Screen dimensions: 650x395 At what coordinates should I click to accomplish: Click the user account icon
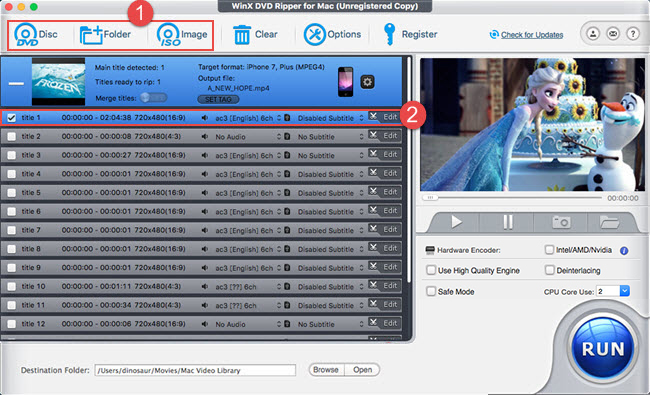pyautogui.click(x=593, y=34)
